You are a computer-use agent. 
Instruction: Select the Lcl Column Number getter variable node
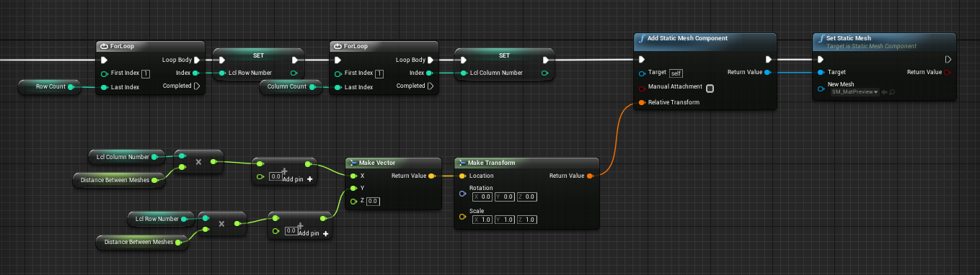[x=128, y=156]
